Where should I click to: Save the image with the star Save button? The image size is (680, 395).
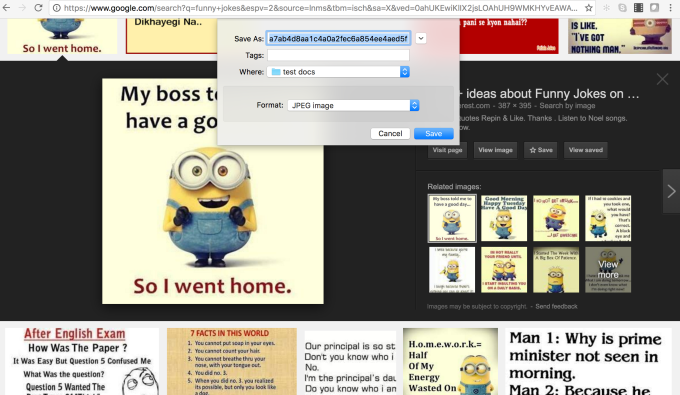tap(541, 150)
